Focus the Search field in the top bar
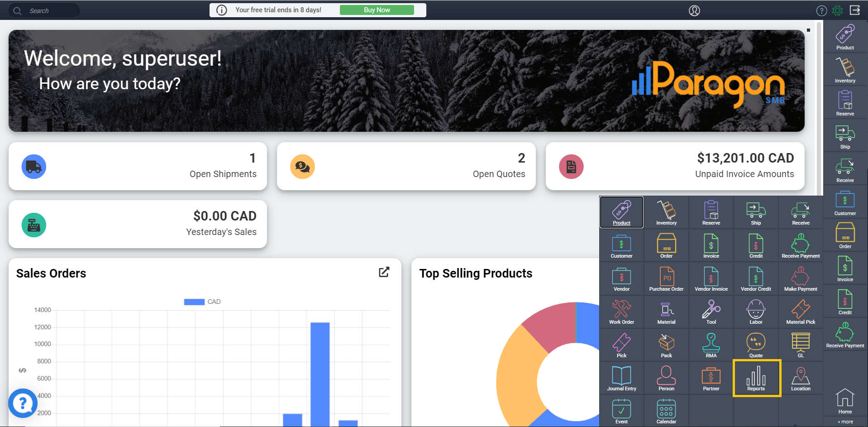Image resolution: width=868 pixels, height=427 pixels. (x=44, y=10)
